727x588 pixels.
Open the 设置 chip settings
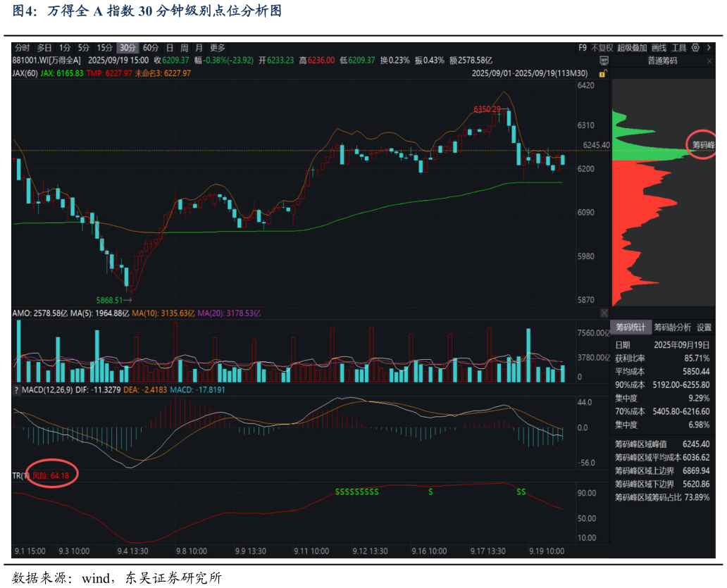[x=704, y=327]
